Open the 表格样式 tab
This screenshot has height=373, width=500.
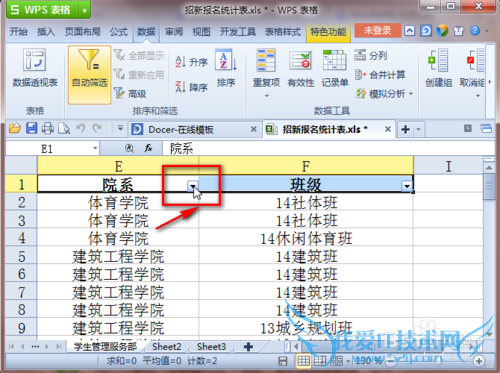[x=283, y=32]
